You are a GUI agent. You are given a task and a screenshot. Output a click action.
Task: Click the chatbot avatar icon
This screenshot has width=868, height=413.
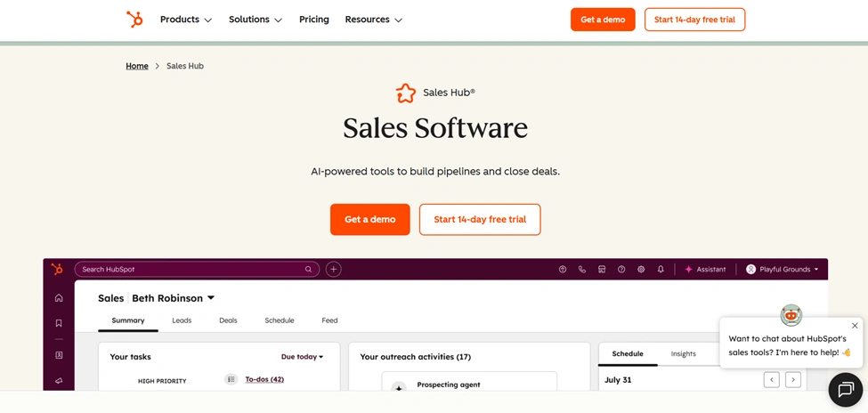[x=791, y=315]
